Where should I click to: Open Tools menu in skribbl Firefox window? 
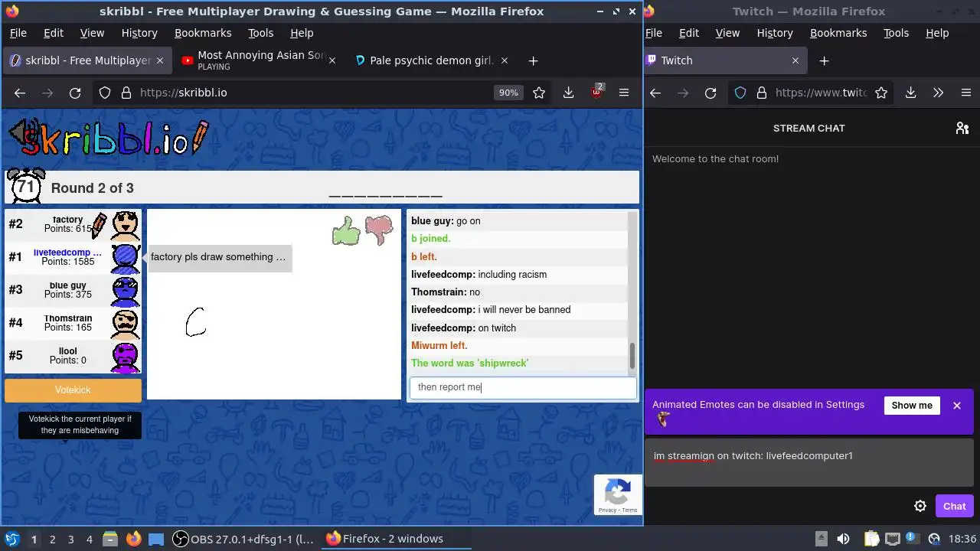tap(260, 33)
